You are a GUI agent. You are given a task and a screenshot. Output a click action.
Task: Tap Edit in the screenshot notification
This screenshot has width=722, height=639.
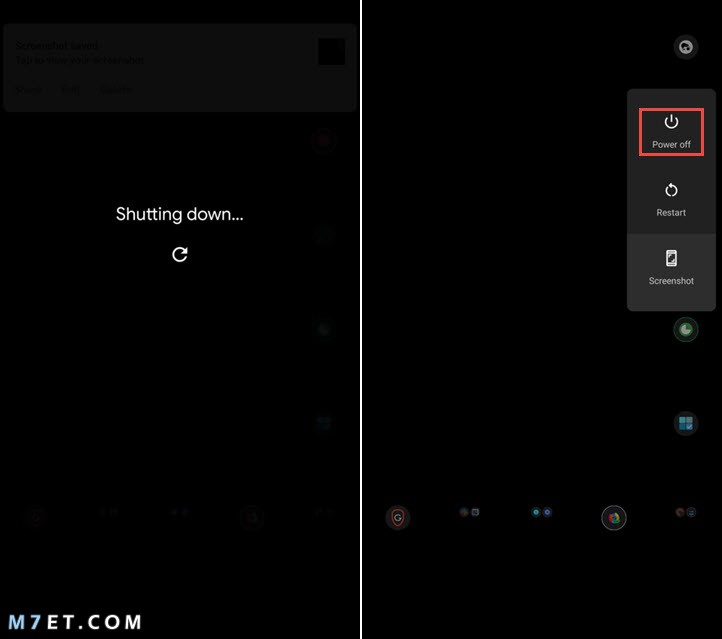(70, 90)
